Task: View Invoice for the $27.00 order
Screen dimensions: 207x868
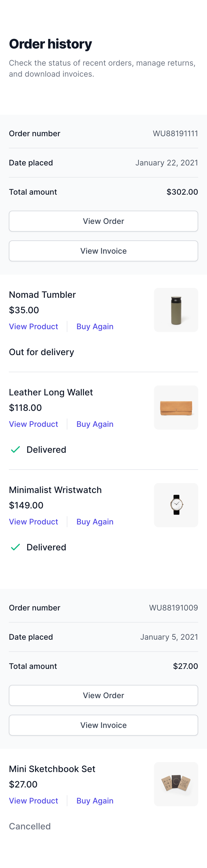Action: coord(104,725)
